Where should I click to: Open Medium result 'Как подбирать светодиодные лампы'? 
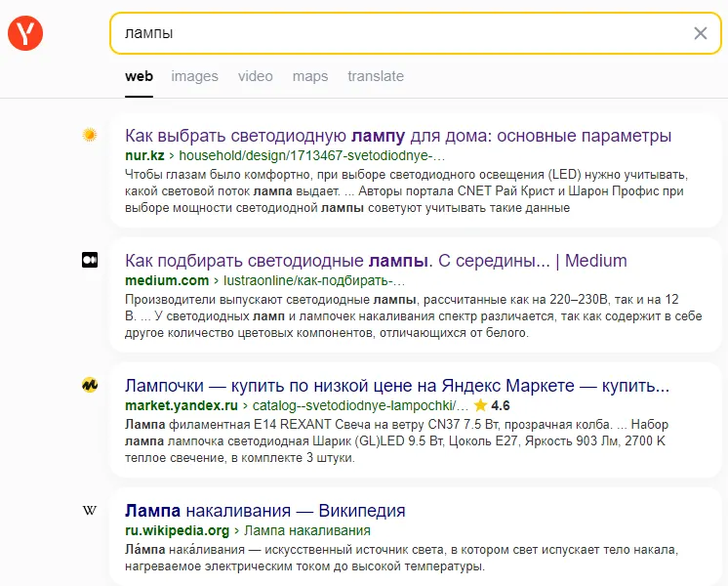coord(376,261)
